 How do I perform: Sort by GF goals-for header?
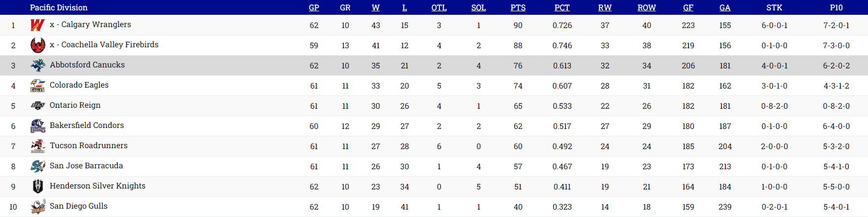click(688, 7)
